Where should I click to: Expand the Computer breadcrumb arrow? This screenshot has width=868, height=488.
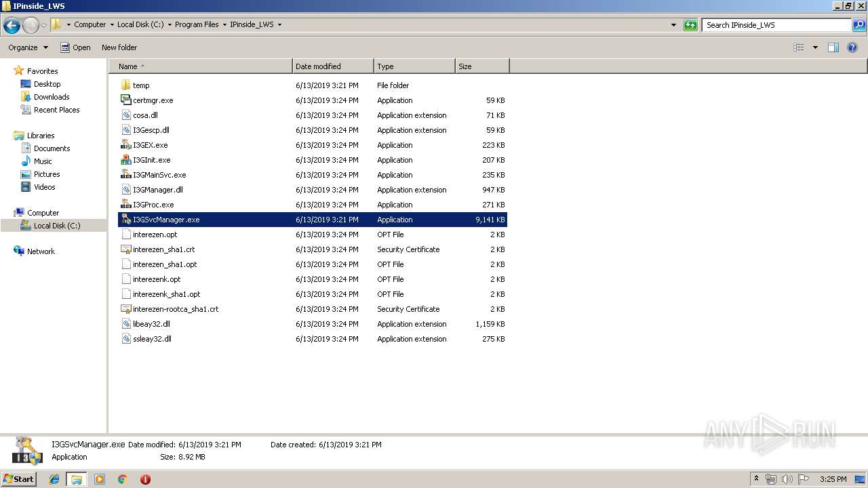[113, 24]
